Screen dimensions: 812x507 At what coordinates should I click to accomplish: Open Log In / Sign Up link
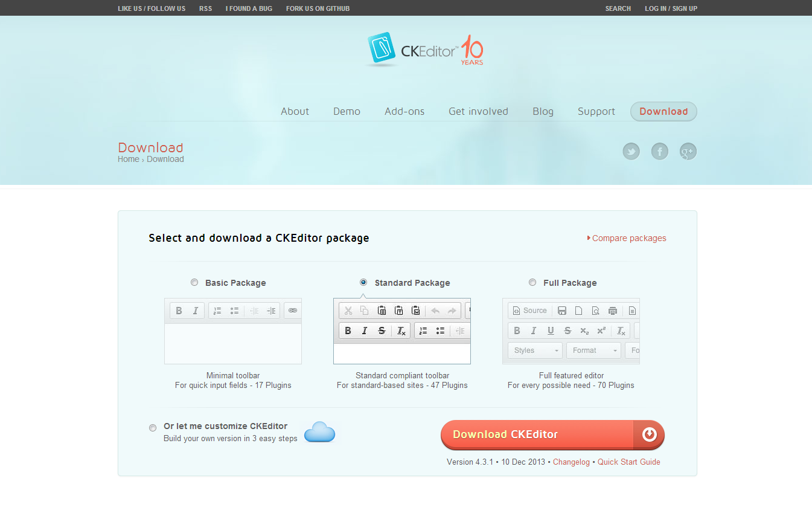[x=671, y=8]
